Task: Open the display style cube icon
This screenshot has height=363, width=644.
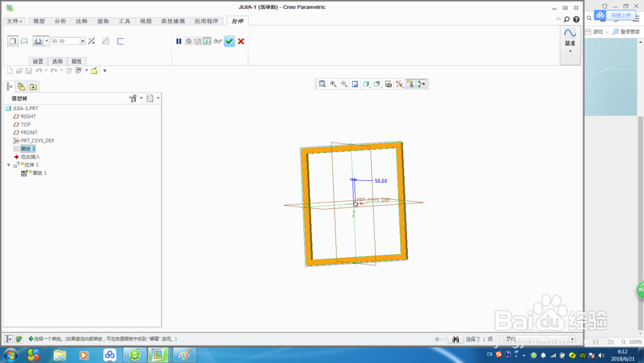Action: pos(366,84)
